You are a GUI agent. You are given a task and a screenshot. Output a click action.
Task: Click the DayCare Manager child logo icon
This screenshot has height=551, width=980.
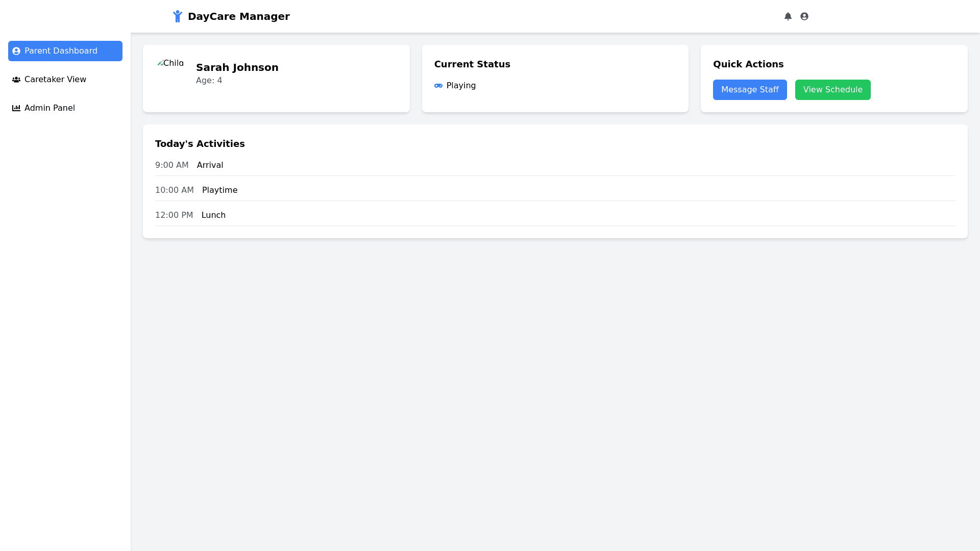click(x=177, y=16)
